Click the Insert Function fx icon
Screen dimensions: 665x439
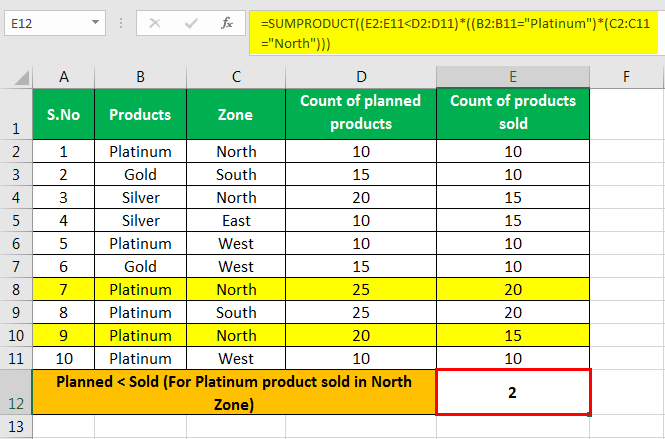tap(227, 23)
